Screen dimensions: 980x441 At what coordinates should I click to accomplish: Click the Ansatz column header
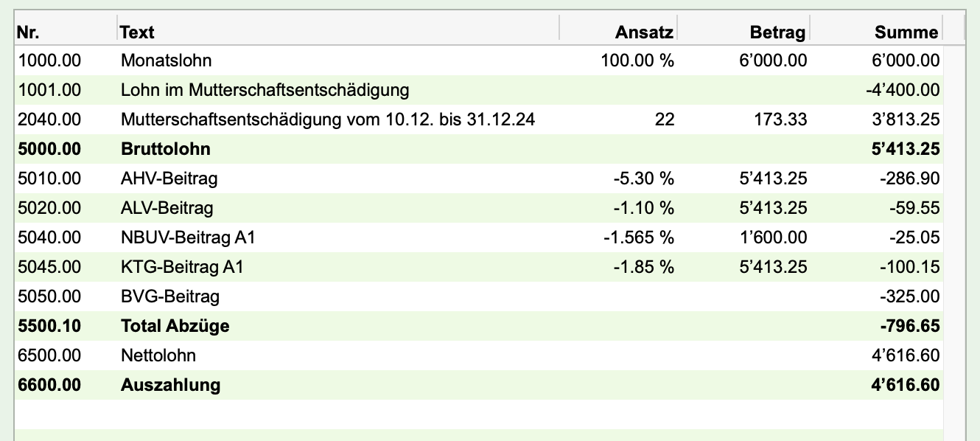618,32
